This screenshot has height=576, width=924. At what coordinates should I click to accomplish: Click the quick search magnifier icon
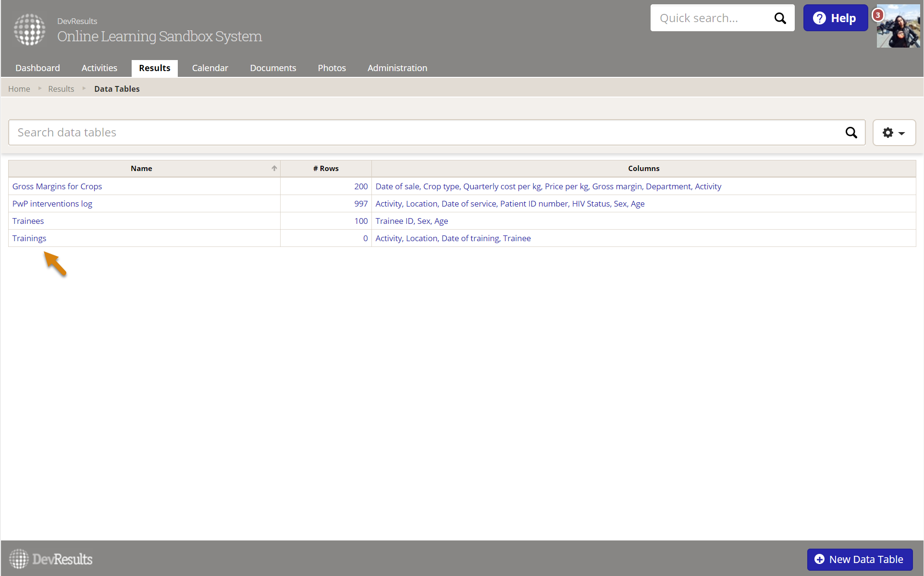click(780, 18)
